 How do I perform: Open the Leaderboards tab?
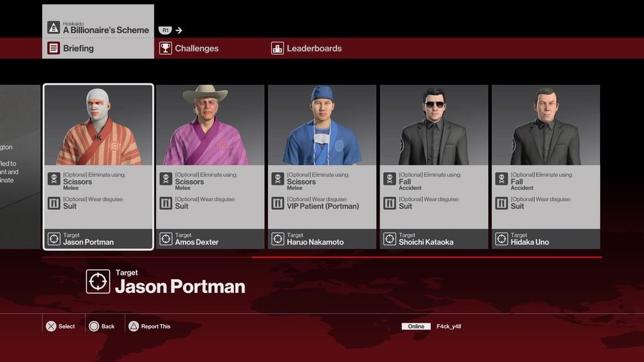306,48
